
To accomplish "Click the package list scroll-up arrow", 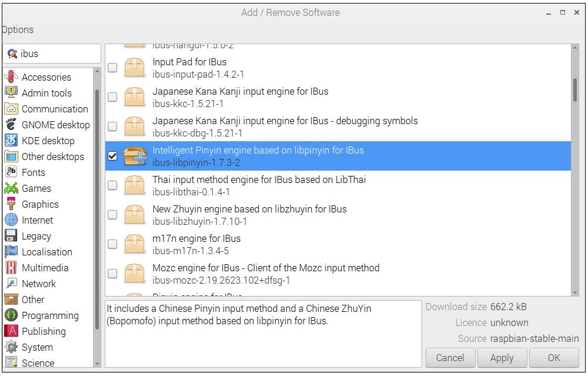I will [x=575, y=48].
